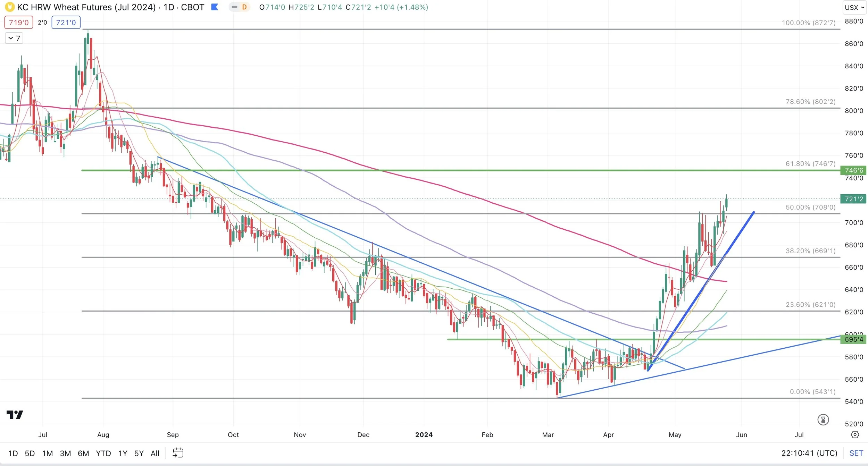Click the green 746'6 price label

tap(853, 170)
